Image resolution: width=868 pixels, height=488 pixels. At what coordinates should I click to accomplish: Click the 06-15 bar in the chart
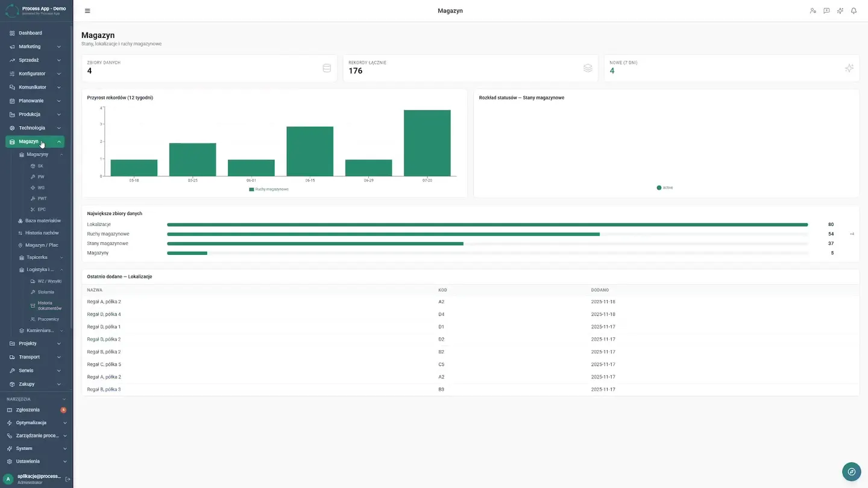(x=310, y=151)
